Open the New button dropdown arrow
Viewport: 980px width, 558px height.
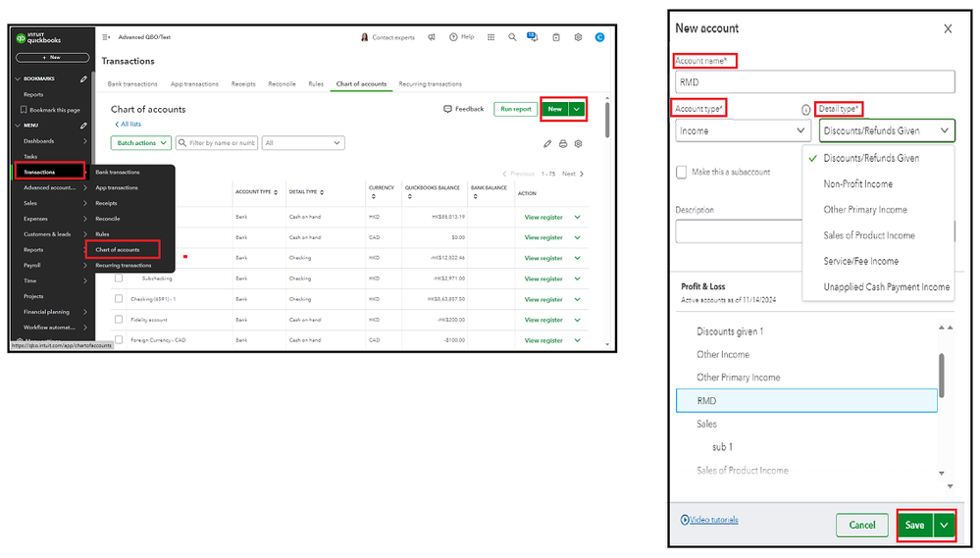tap(577, 110)
